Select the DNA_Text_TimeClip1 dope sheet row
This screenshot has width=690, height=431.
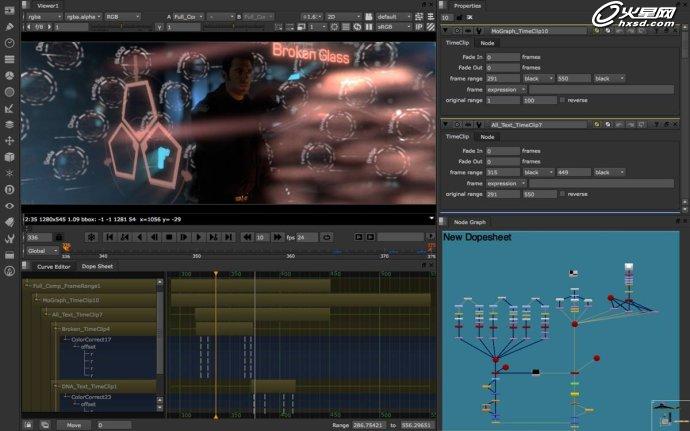click(x=104, y=387)
